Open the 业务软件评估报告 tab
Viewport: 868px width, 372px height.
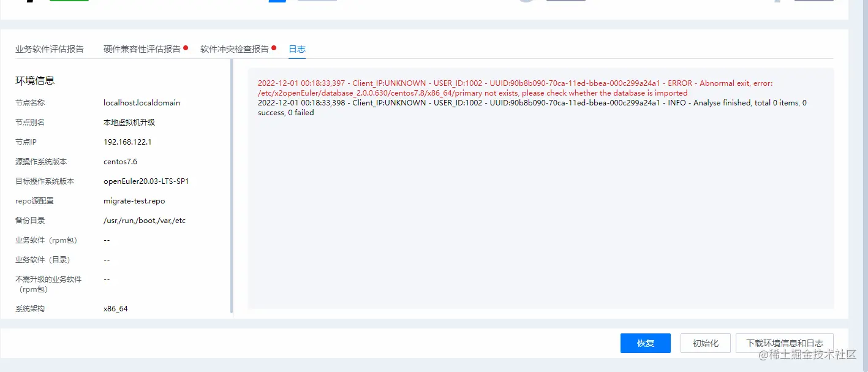[50, 49]
